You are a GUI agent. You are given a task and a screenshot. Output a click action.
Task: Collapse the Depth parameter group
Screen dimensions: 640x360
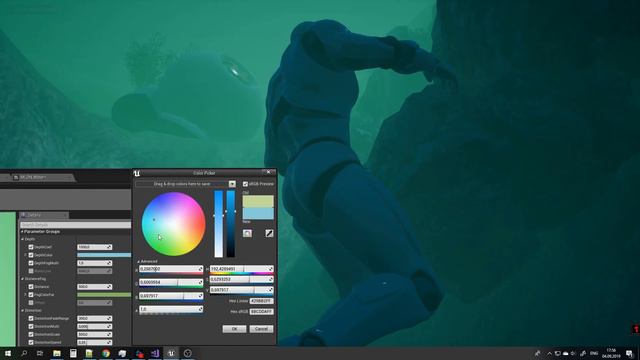[22, 239]
